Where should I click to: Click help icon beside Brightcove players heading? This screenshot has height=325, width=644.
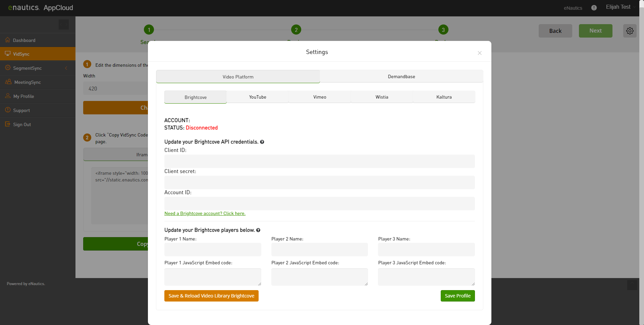(x=258, y=230)
